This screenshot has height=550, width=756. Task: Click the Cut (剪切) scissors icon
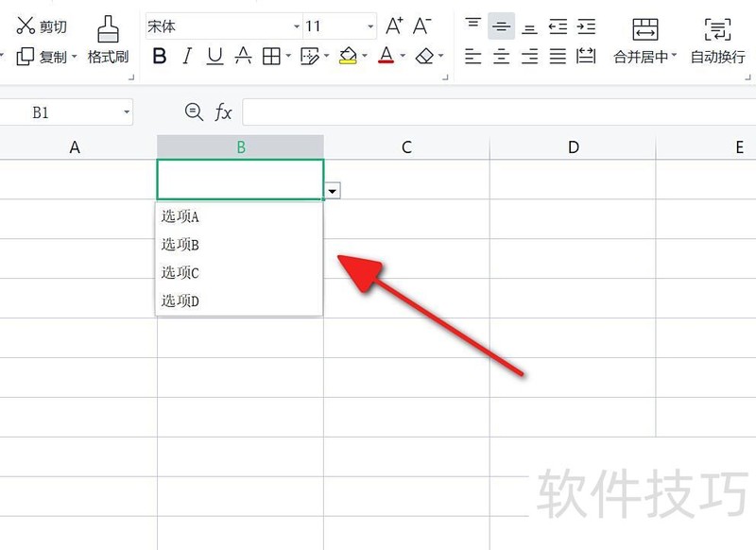click(x=26, y=26)
